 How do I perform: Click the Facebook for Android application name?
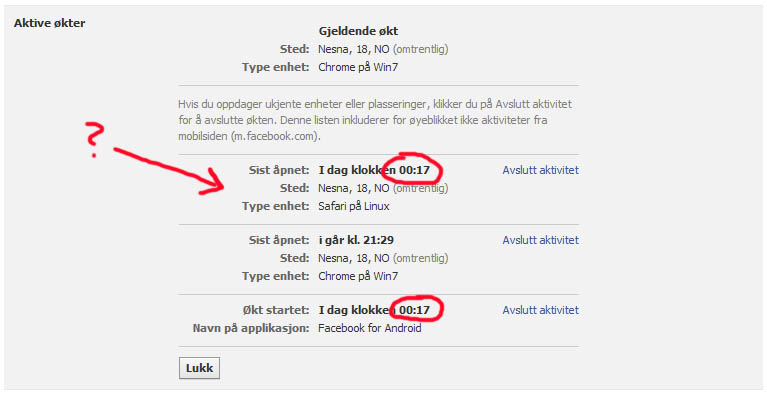pyautogui.click(x=370, y=328)
